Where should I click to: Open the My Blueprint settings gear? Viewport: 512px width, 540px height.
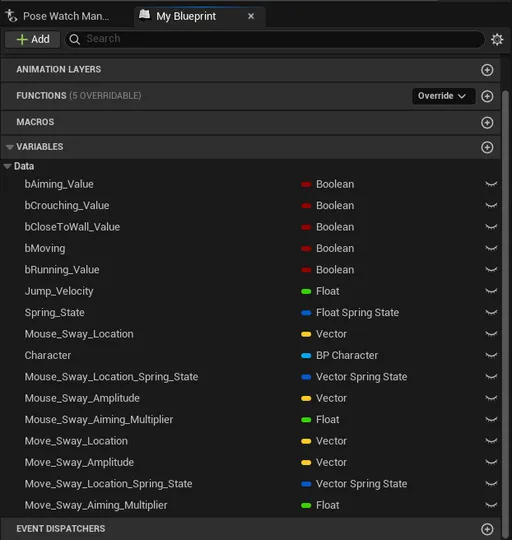497,39
